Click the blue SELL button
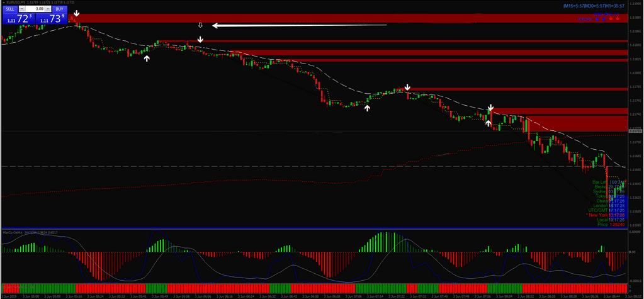644x299 pixels. pos(10,9)
